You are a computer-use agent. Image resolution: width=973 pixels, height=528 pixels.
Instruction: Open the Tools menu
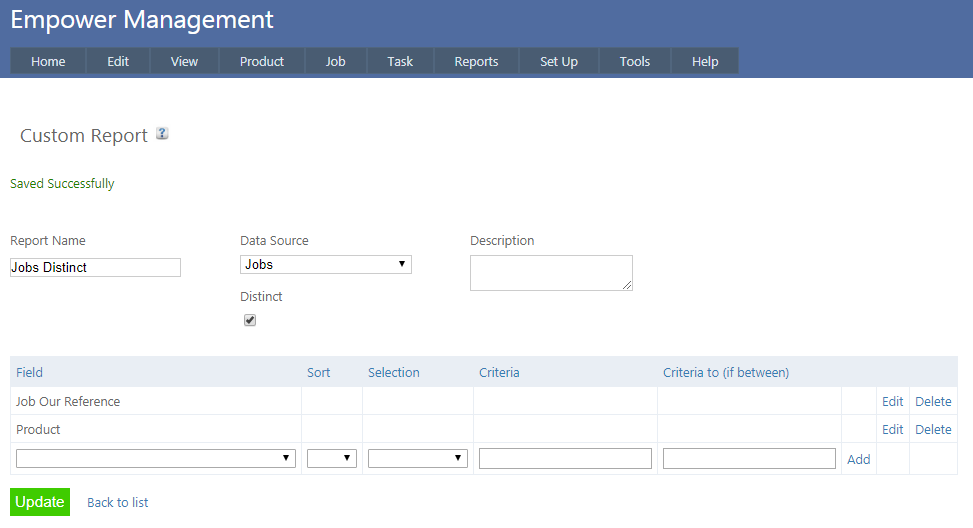[x=634, y=61]
